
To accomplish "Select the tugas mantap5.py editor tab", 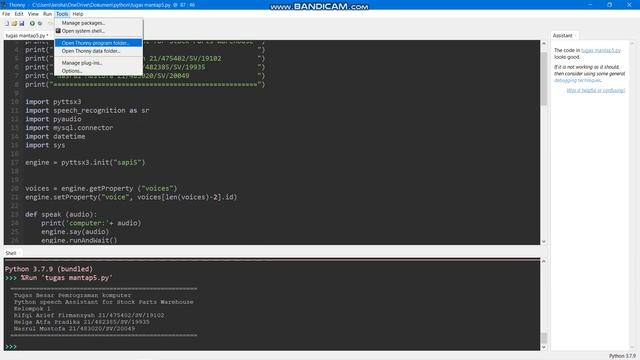I will tap(27, 36).
